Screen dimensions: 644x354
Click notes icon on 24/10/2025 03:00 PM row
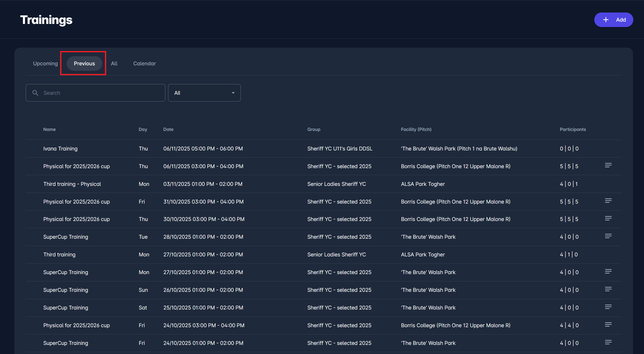coord(608,325)
